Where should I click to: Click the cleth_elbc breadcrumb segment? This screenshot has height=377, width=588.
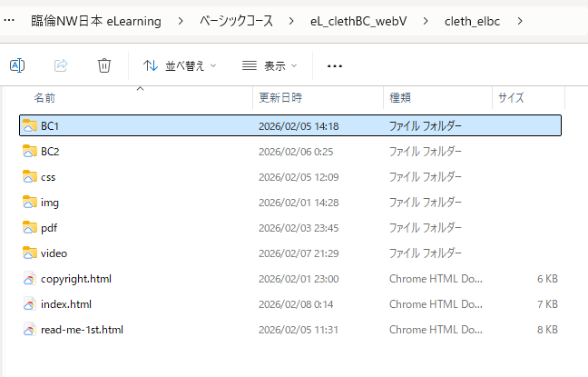472,22
